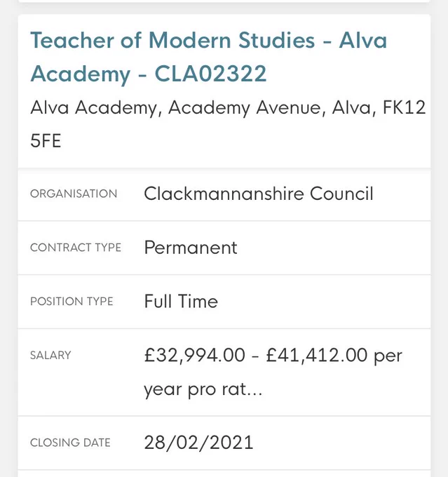448x477 pixels.
Task: Open the Teacher of Modern Studies job title link
Action: click(x=209, y=57)
